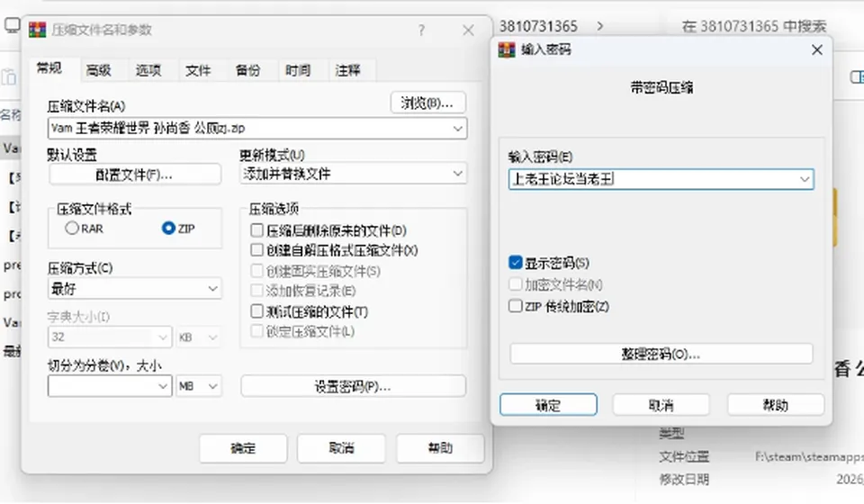Expand the archive file name dropdown
Image resolution: width=864 pixels, height=504 pixels.
[x=457, y=129]
